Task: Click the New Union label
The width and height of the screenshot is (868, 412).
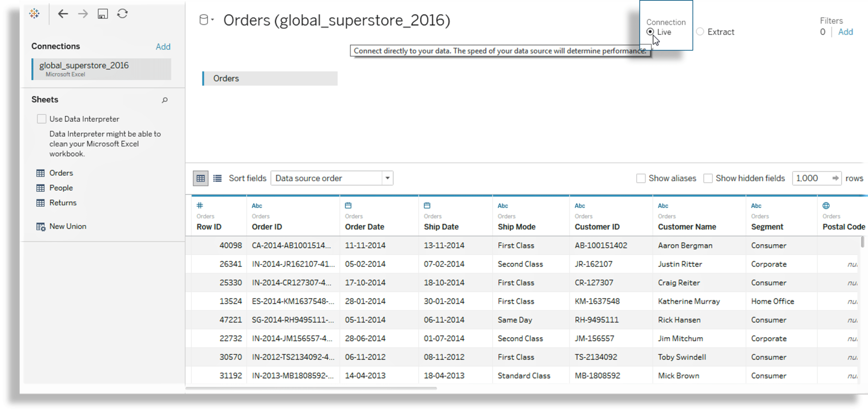Action: [x=68, y=226]
